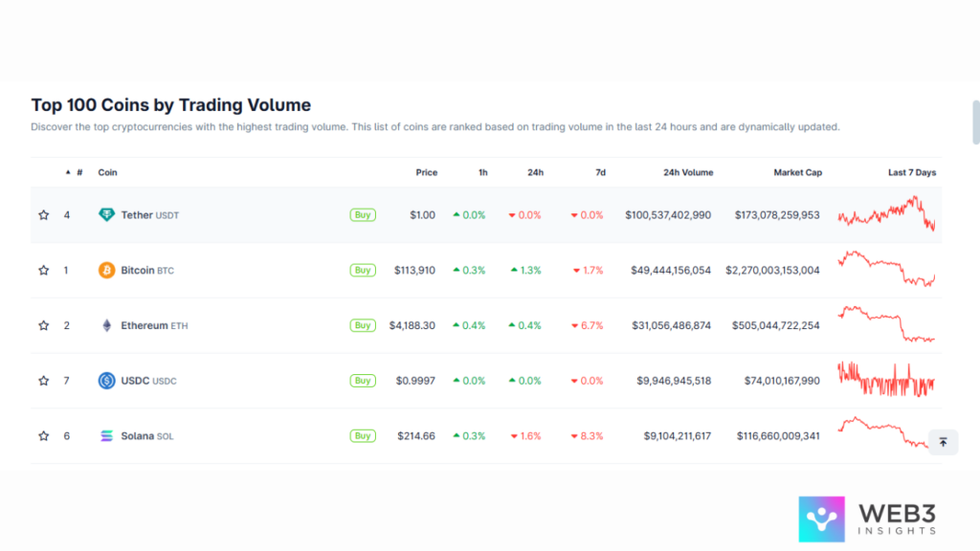Image resolution: width=980 pixels, height=551 pixels.
Task: Sort the table by Price column
Action: click(x=427, y=172)
